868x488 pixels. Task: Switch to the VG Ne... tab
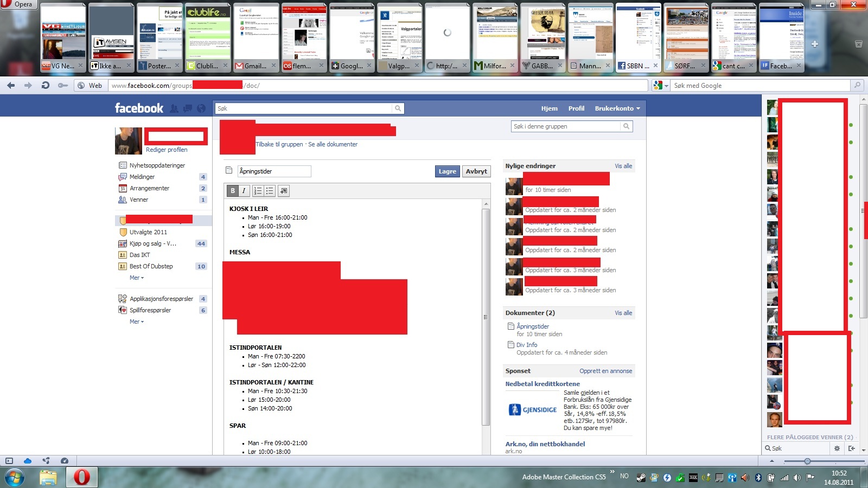click(63, 38)
